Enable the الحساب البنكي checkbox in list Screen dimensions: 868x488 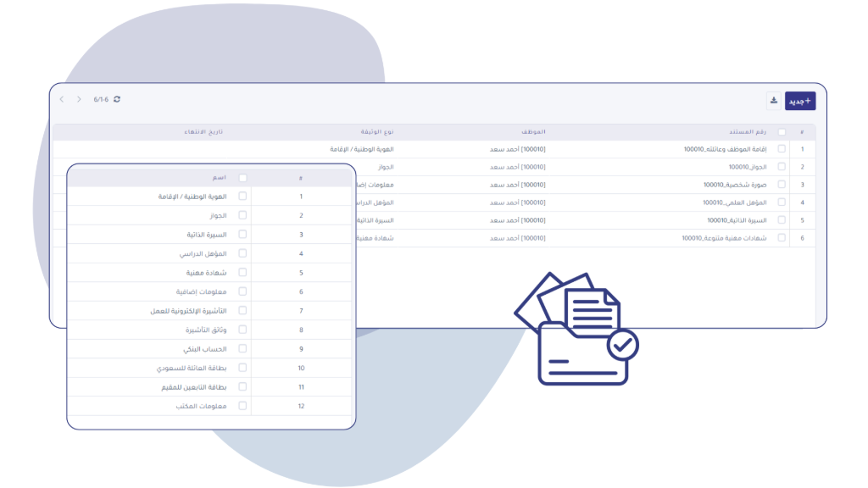click(243, 348)
